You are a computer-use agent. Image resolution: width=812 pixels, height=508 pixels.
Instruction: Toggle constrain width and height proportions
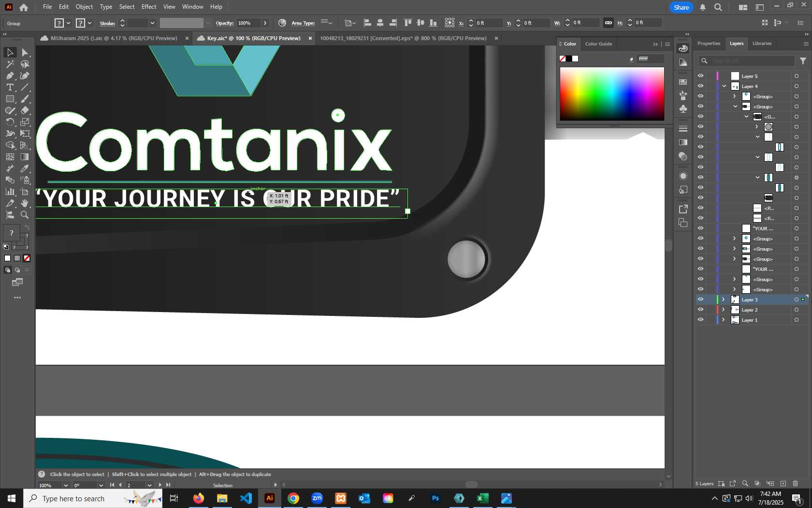point(609,23)
